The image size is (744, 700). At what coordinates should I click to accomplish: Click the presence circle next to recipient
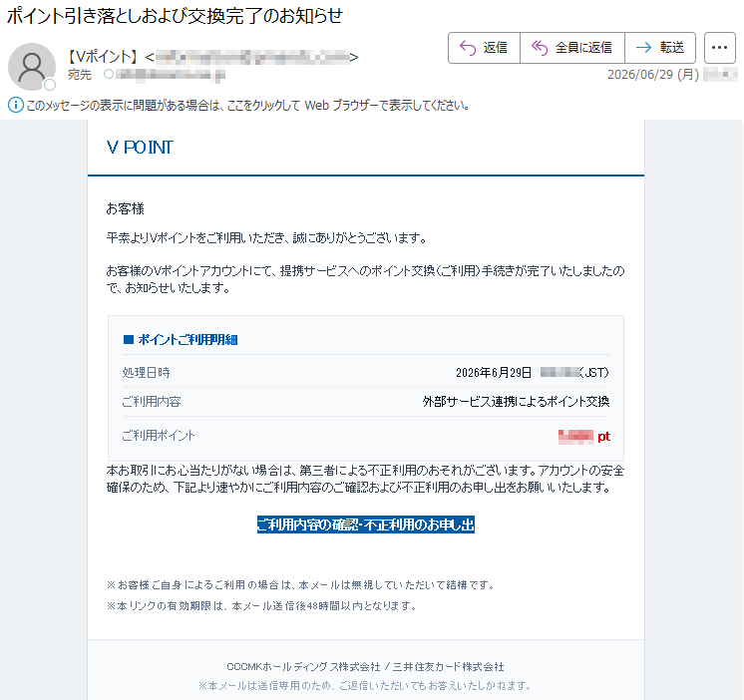[x=109, y=74]
